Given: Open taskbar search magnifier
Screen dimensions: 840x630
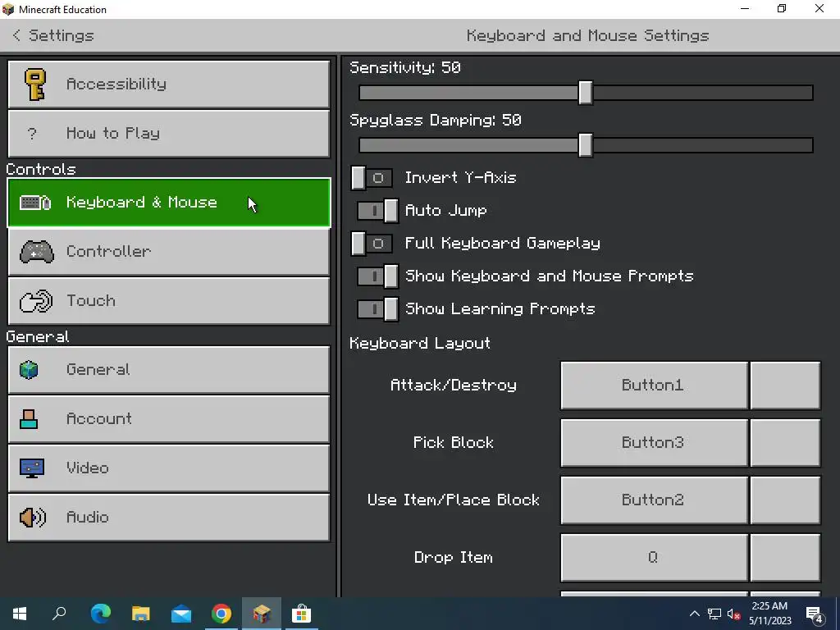Looking at the screenshot, I should [59, 614].
